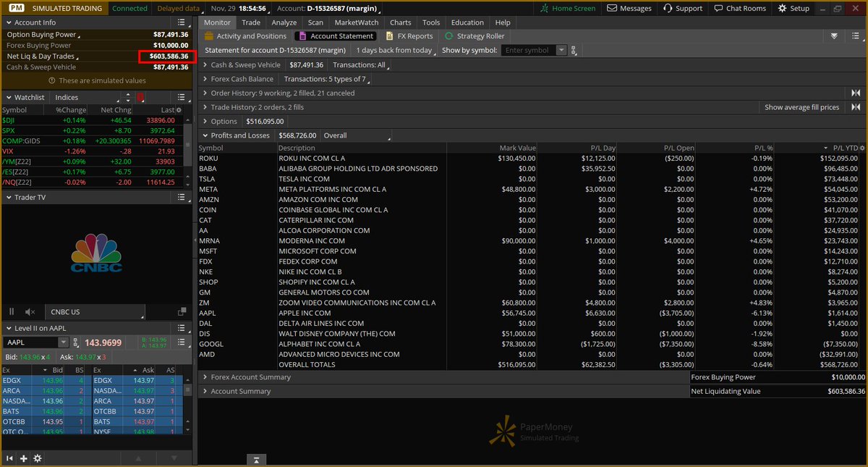Expand the Cash & Sweep Vehicle section
868x467 pixels.
click(x=205, y=64)
